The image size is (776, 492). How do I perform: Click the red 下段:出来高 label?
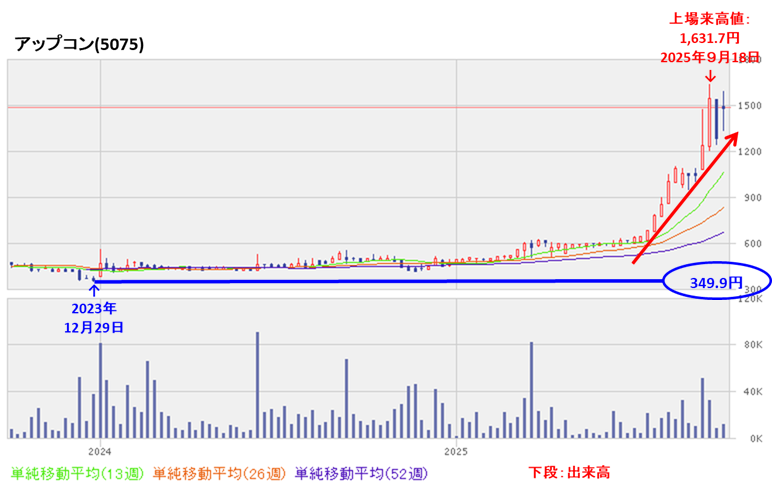[567, 472]
